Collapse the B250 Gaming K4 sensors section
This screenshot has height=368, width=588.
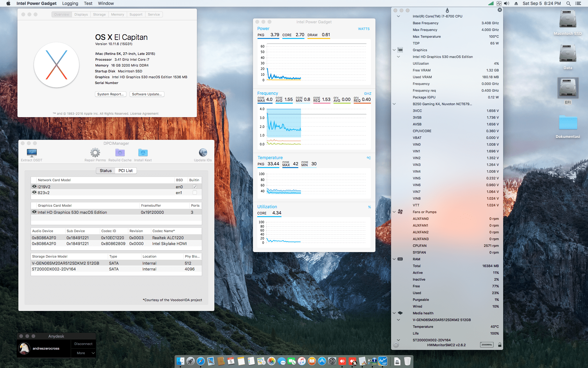click(394, 104)
